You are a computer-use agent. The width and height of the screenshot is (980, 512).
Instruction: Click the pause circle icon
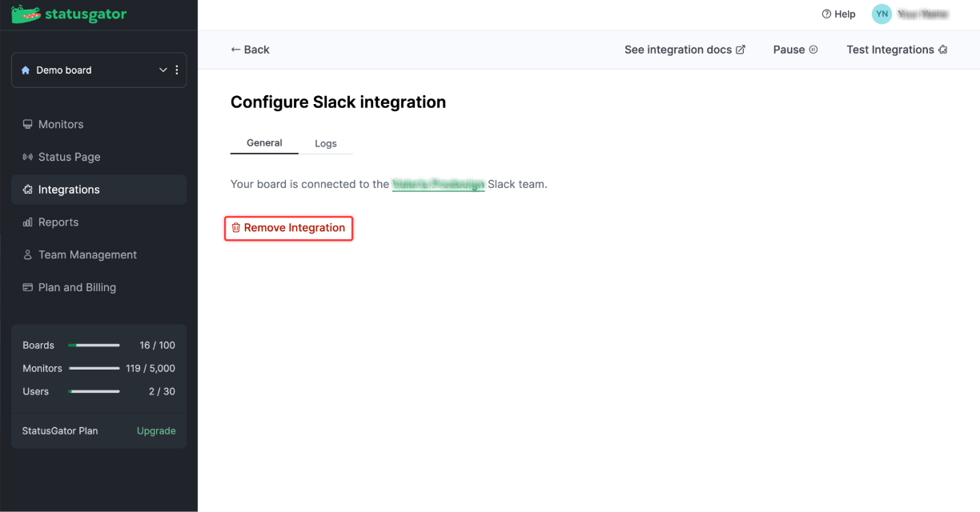point(813,50)
